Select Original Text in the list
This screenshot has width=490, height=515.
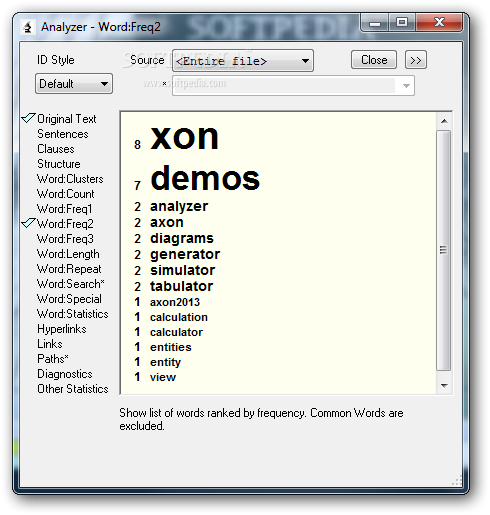(67, 119)
